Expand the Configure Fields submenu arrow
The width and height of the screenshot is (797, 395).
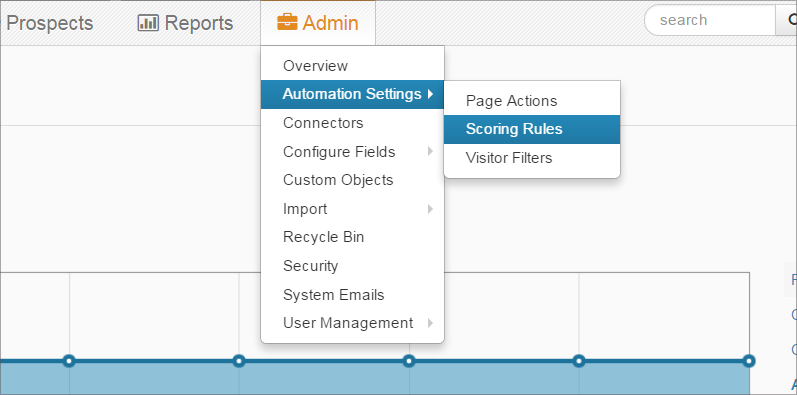click(431, 151)
